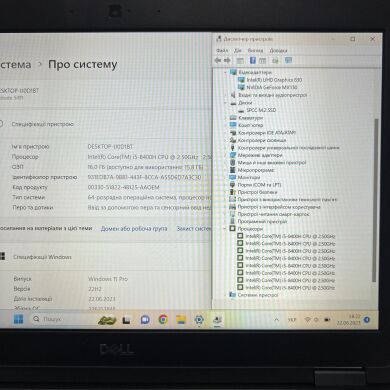Select Порти (COM та LPT) row text
This screenshot has height=390, width=390.
click(259, 185)
